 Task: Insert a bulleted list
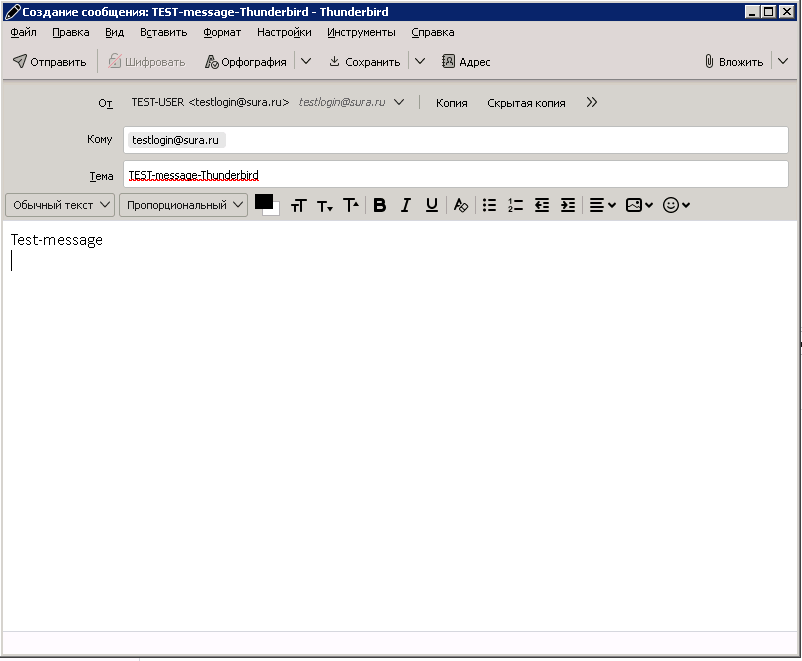click(x=490, y=205)
